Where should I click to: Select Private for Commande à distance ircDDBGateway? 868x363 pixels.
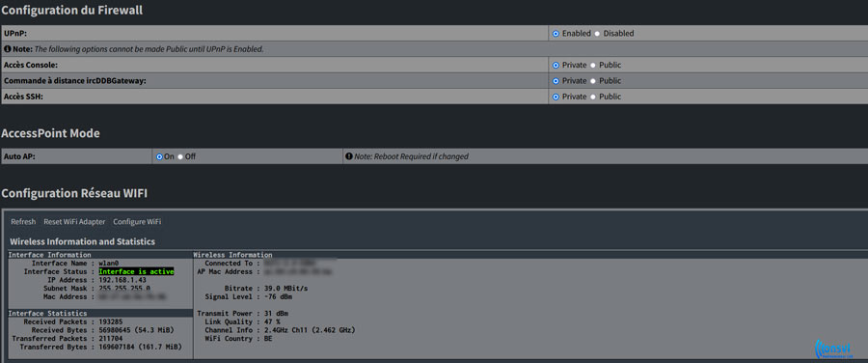[x=556, y=81]
